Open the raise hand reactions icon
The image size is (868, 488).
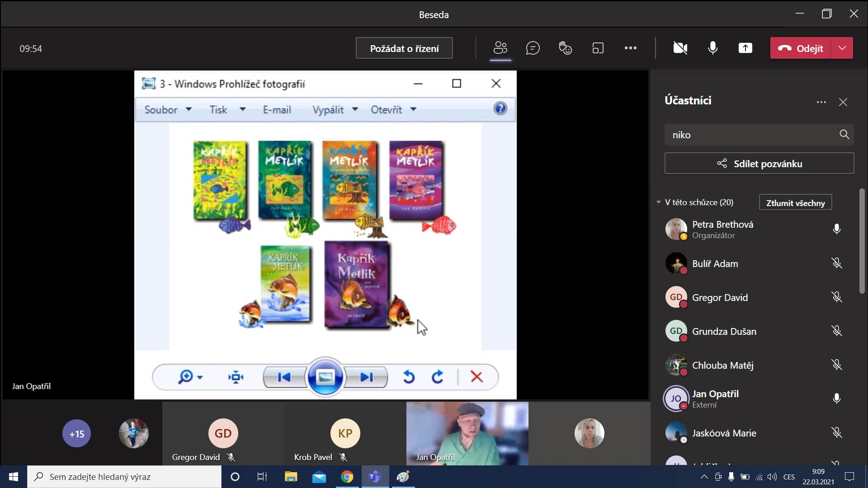pyautogui.click(x=565, y=48)
